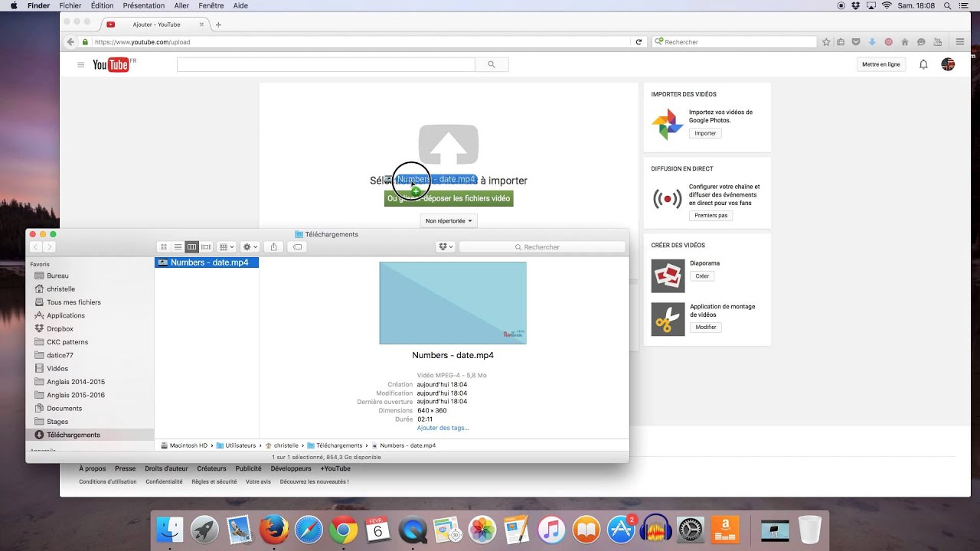This screenshot has width=980, height=551.
Task: Open iTunes from the Dock
Action: point(551,529)
